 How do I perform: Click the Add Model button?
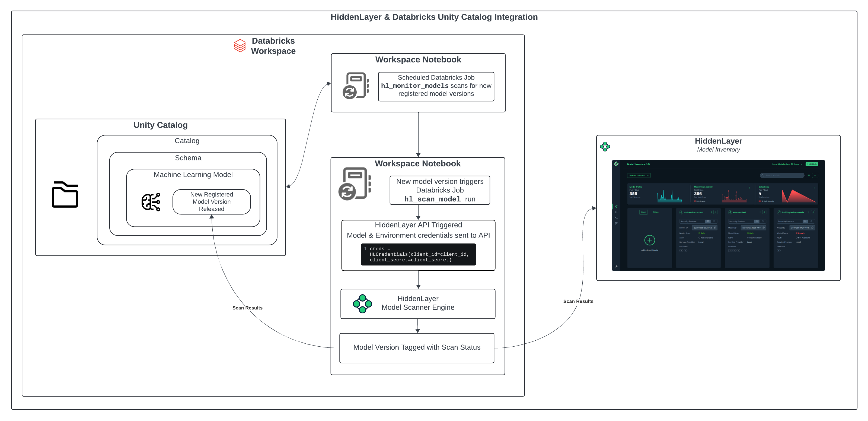point(812,164)
